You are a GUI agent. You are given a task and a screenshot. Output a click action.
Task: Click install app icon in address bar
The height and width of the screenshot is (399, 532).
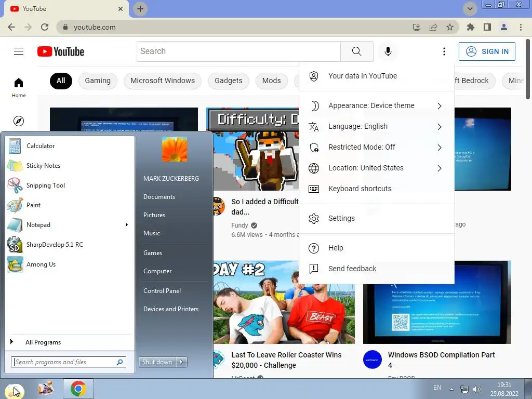point(417,27)
